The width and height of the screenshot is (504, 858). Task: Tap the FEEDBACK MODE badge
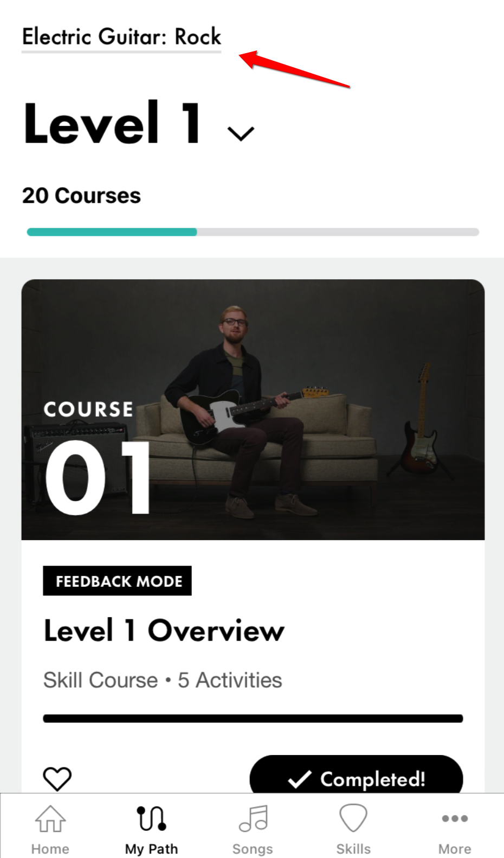118,581
